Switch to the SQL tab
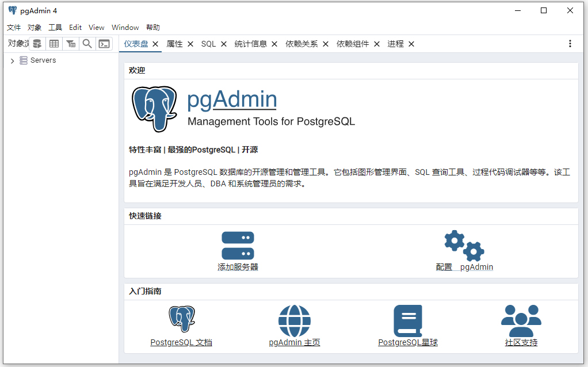Viewport: 588px width, 367px height. (x=208, y=43)
